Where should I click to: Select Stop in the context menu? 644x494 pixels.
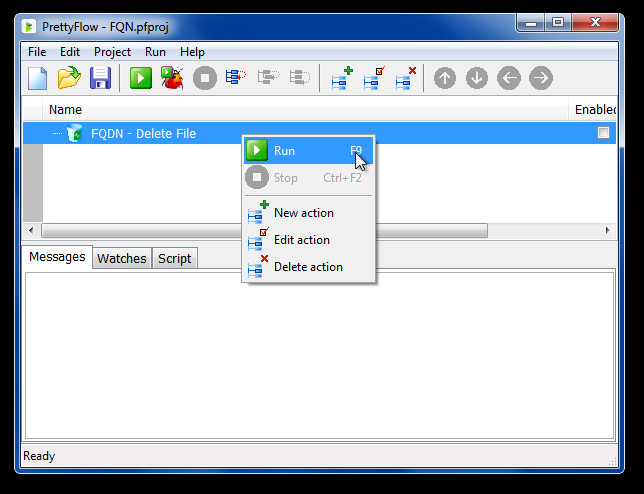click(x=308, y=178)
